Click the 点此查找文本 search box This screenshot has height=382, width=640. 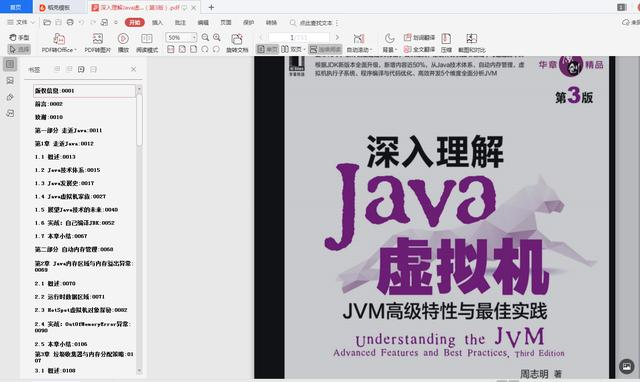point(312,23)
